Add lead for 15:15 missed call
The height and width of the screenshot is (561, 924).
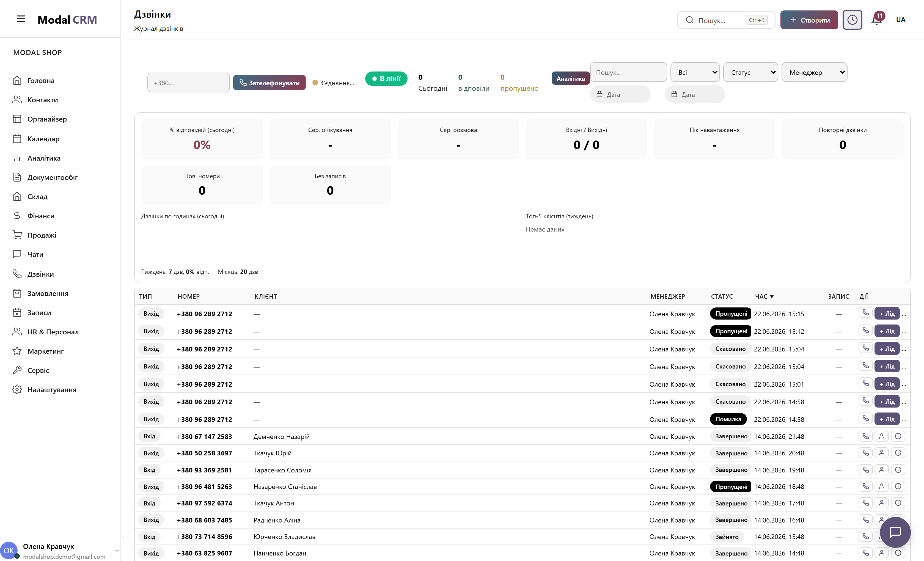887,313
